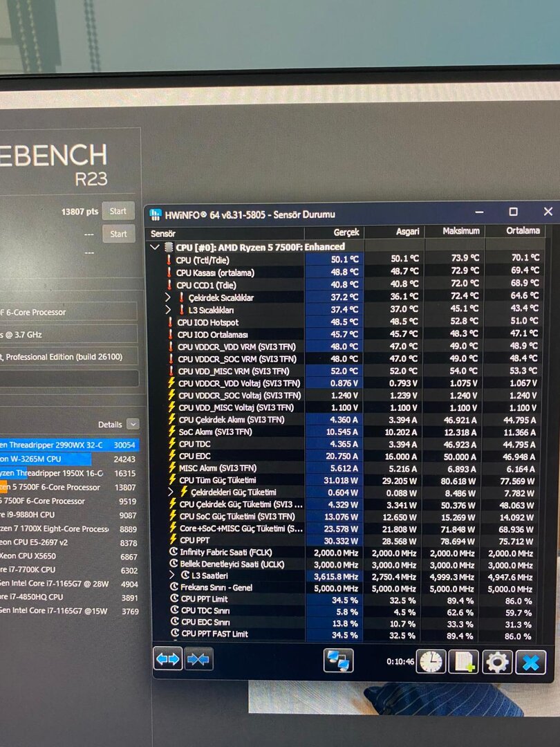Image resolution: width=560 pixels, height=747 pixels.
Task: Select the i7-1165G7 @ 28W ranking row
Action: point(70,584)
